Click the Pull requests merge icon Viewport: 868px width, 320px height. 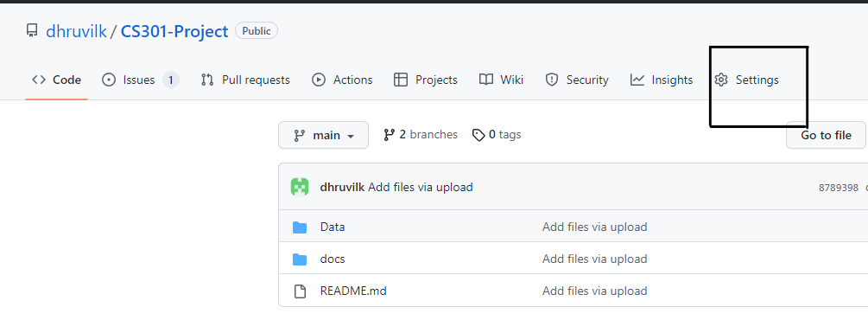207,80
